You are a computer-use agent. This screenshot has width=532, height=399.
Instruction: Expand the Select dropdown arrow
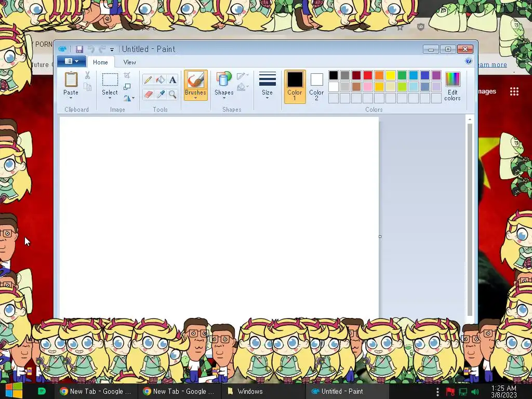pos(110,98)
